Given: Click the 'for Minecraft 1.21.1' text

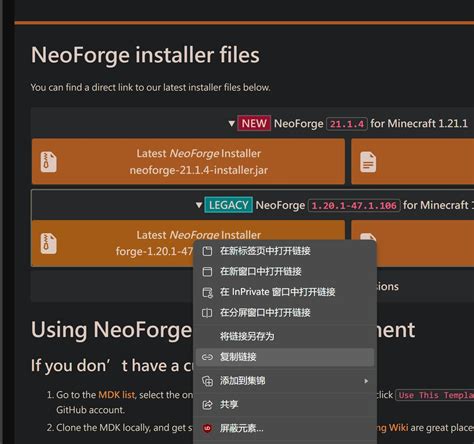Looking at the screenshot, I should pyautogui.click(x=419, y=124).
